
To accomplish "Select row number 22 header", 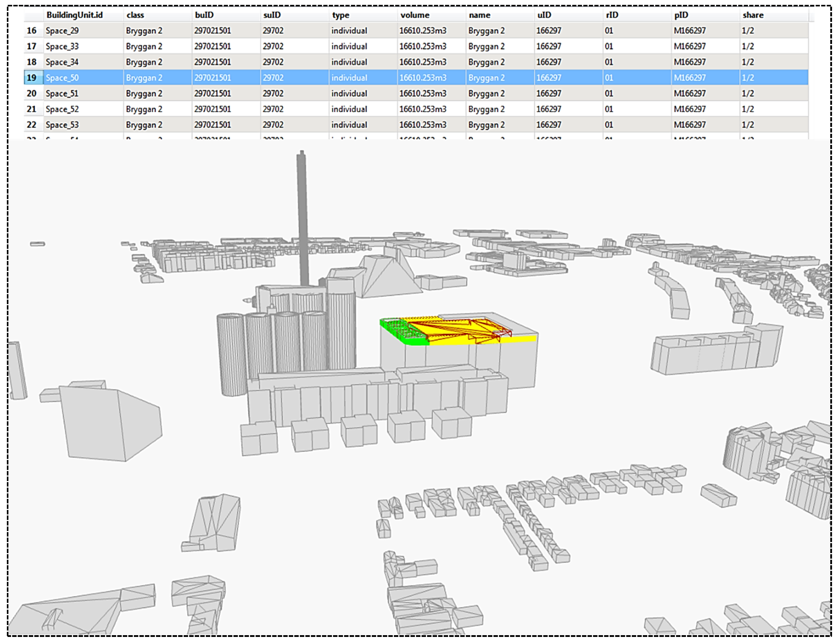I will click(x=31, y=125).
